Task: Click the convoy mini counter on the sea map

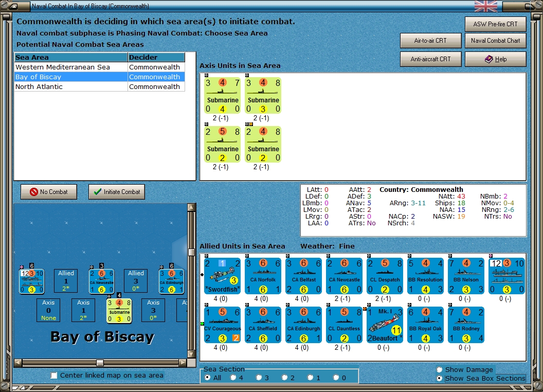Action: coord(31,281)
